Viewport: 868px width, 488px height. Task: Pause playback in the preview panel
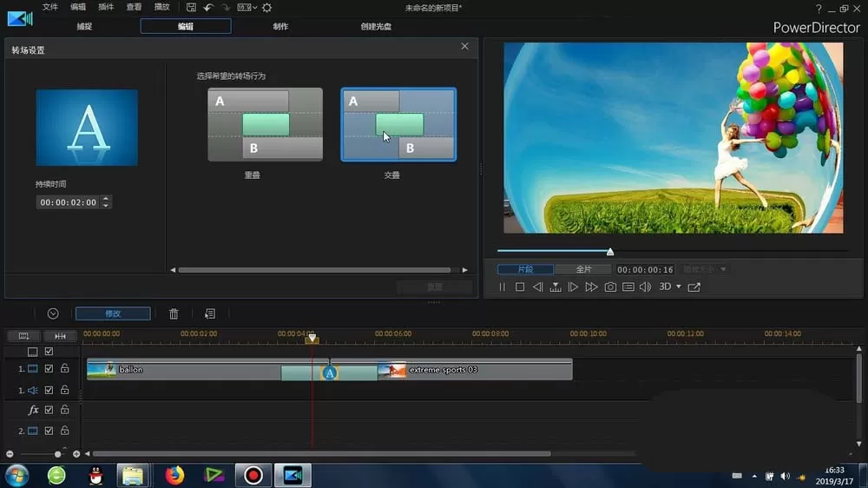coord(502,287)
